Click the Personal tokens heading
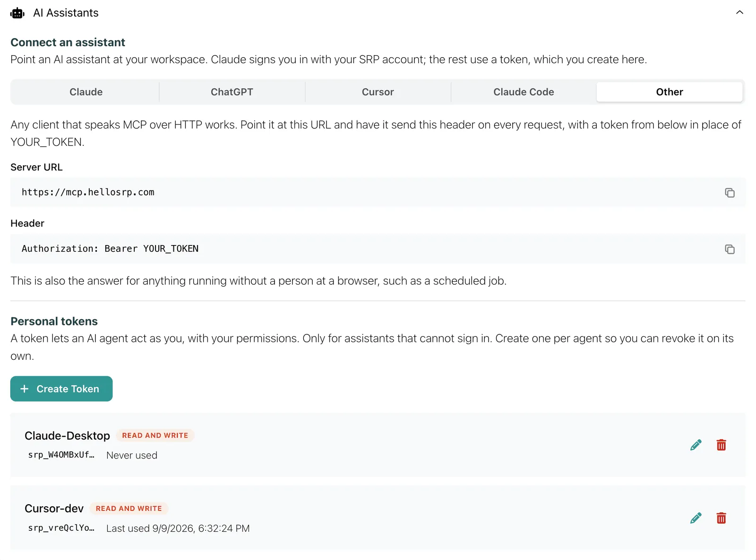This screenshot has height=560, width=756. coord(54,322)
